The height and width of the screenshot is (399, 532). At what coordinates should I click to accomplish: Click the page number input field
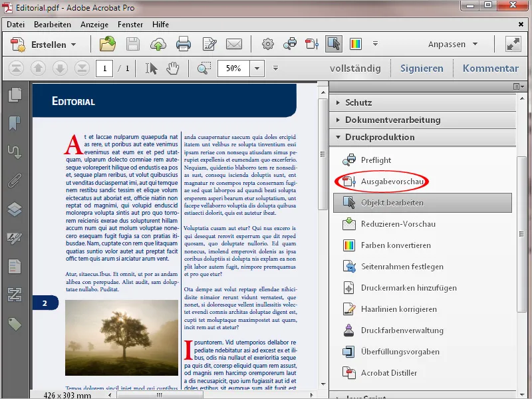(104, 68)
